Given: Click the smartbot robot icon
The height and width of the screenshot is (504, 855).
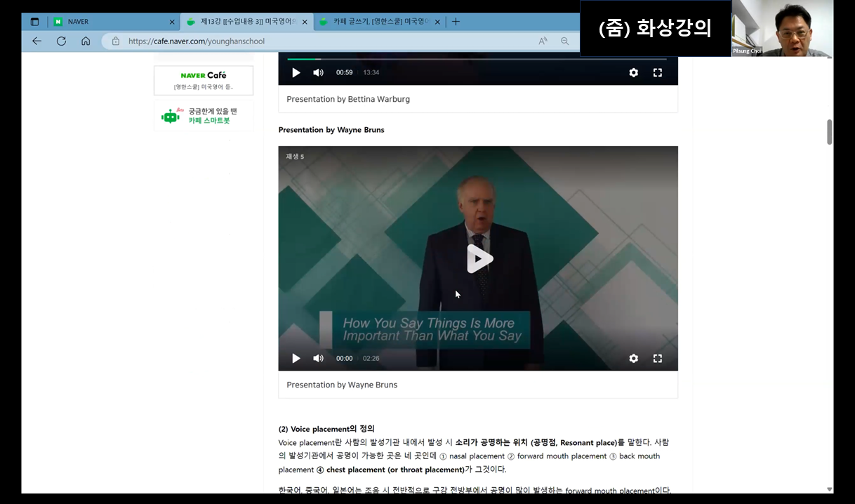Looking at the screenshot, I should click(x=171, y=116).
